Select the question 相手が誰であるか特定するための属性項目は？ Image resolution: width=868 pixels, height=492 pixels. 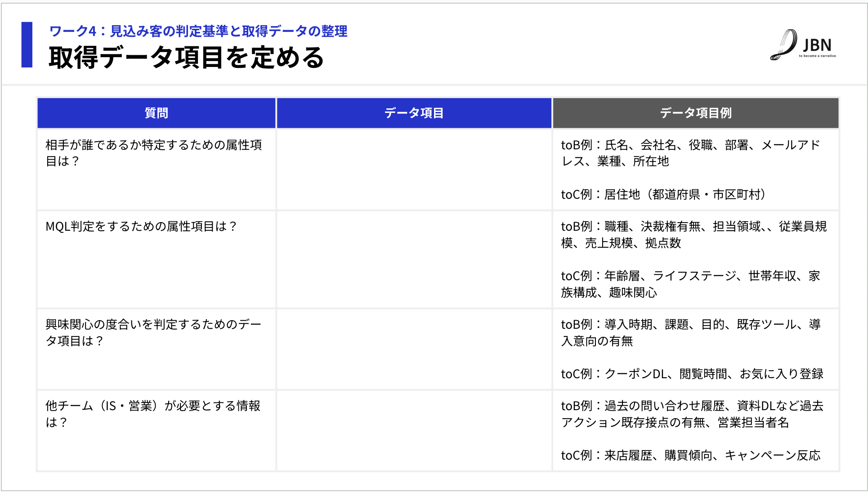tap(154, 153)
